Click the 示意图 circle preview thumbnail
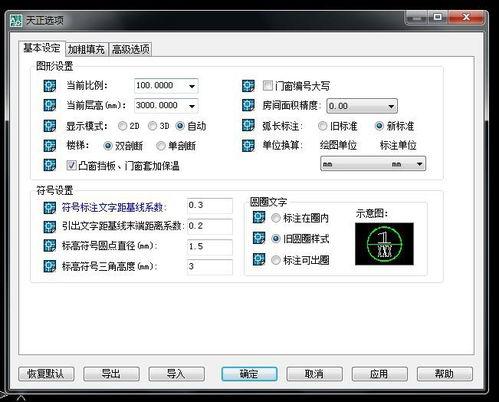The image size is (499, 402). point(384,244)
